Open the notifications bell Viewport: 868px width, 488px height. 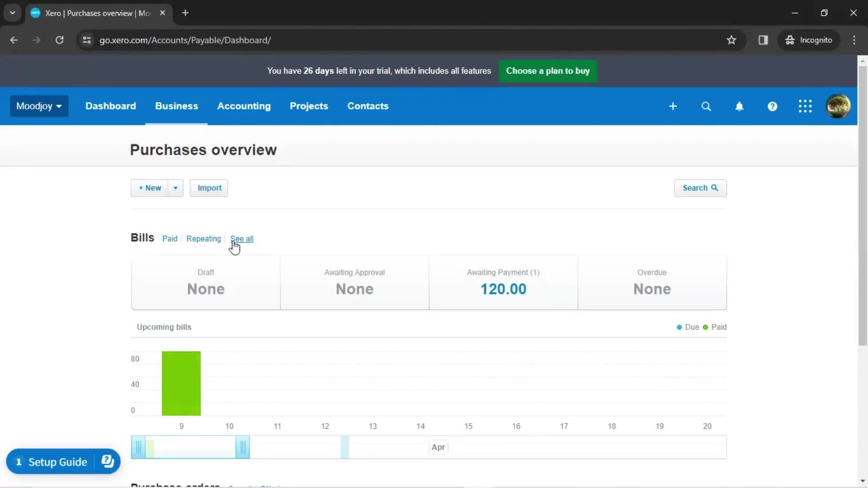[x=739, y=106]
